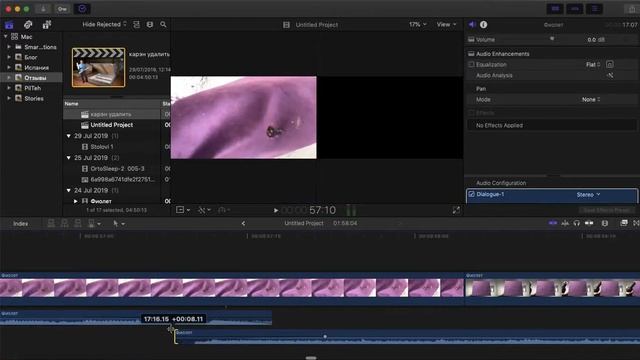Click the Play button under viewer
The height and width of the screenshot is (360, 640).
[276, 210]
